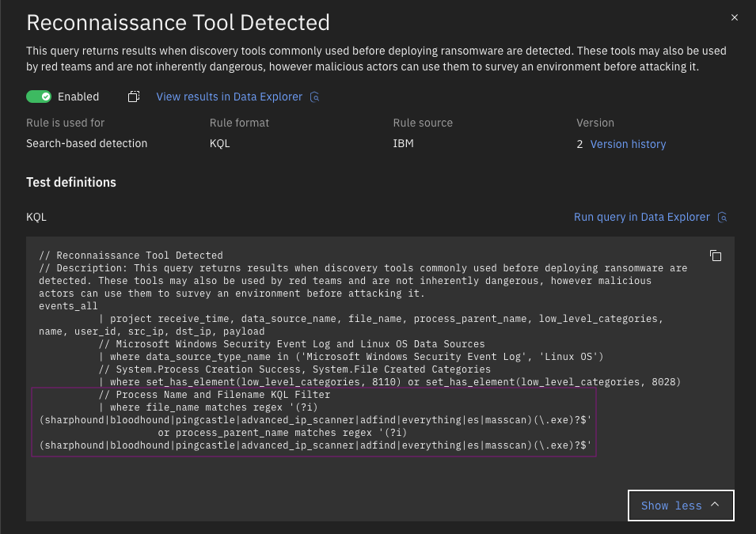Viewport: 756px width, 534px height.
Task: Click the copy rule icon beside Enabled toggle
Action: [x=133, y=96]
